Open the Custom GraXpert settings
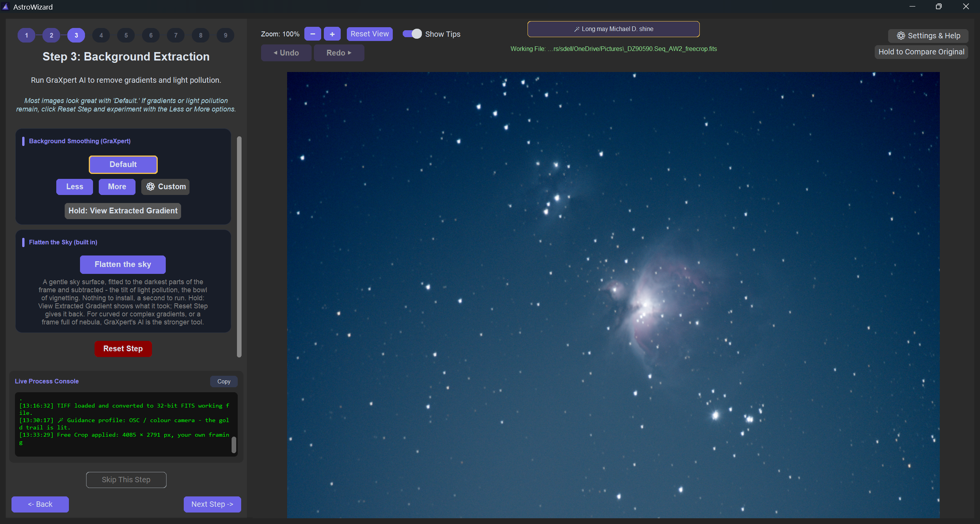980x524 pixels. 165,187
